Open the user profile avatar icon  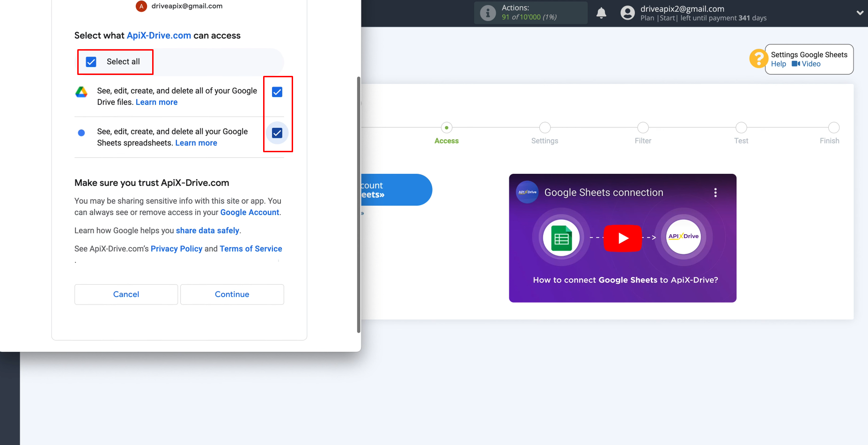(626, 13)
